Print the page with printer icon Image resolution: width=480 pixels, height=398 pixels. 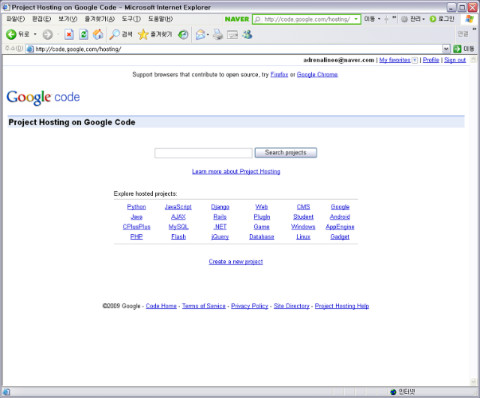pyautogui.click(x=218, y=34)
